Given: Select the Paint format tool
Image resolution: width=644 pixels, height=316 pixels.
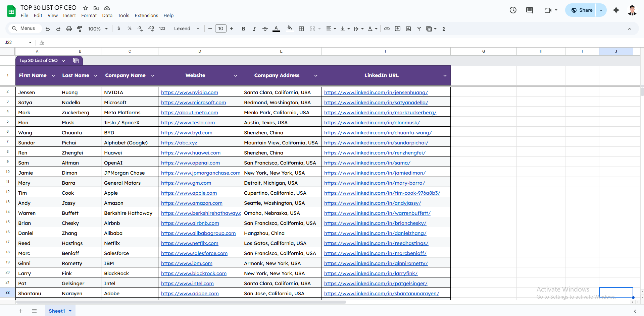Looking at the screenshot, I should tap(80, 29).
